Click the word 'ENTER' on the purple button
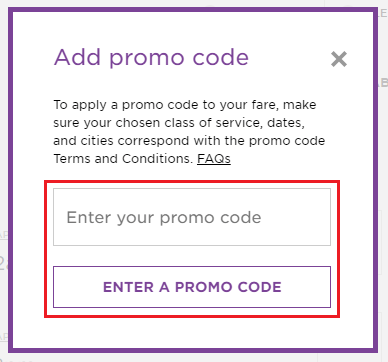 click(128, 287)
